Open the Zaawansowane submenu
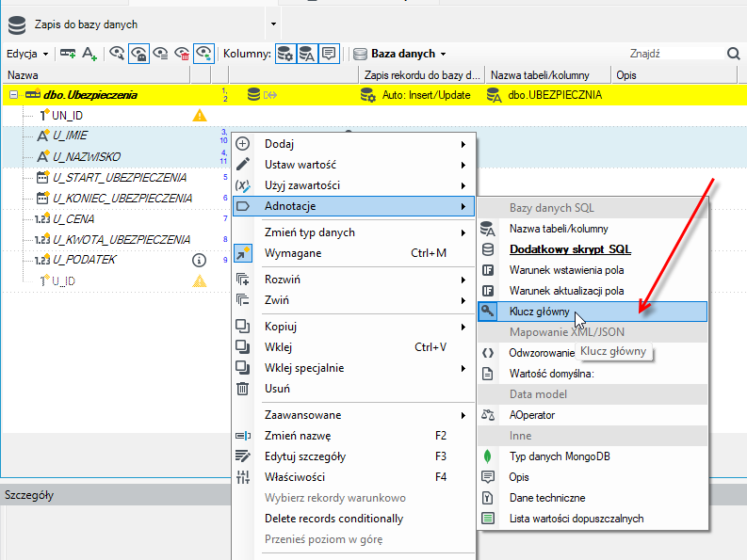The width and height of the screenshot is (747, 560). click(x=353, y=415)
